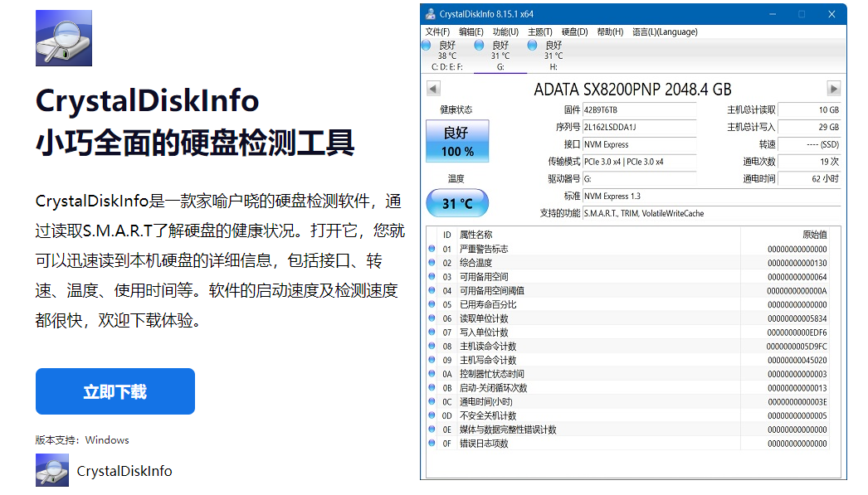
Task: Open the 硬盘(D) menu
Action: coord(574,32)
